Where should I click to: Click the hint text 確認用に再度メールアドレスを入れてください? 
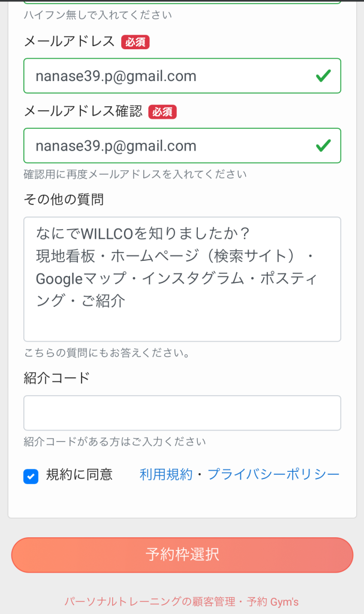[x=135, y=174]
